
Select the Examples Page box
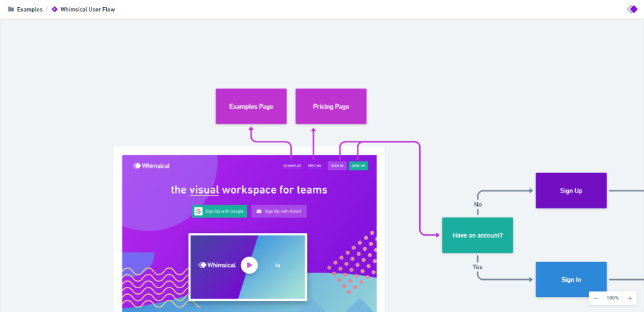coord(251,106)
